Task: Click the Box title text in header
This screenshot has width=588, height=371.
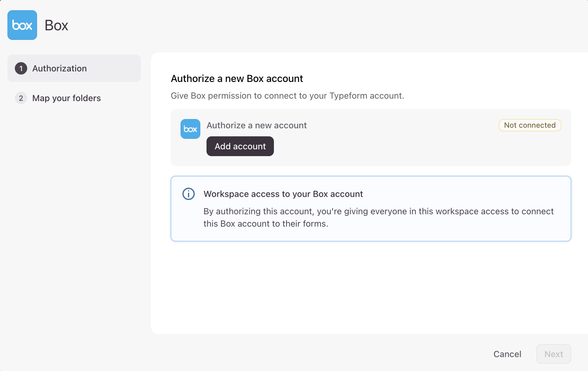Action: 56,25
